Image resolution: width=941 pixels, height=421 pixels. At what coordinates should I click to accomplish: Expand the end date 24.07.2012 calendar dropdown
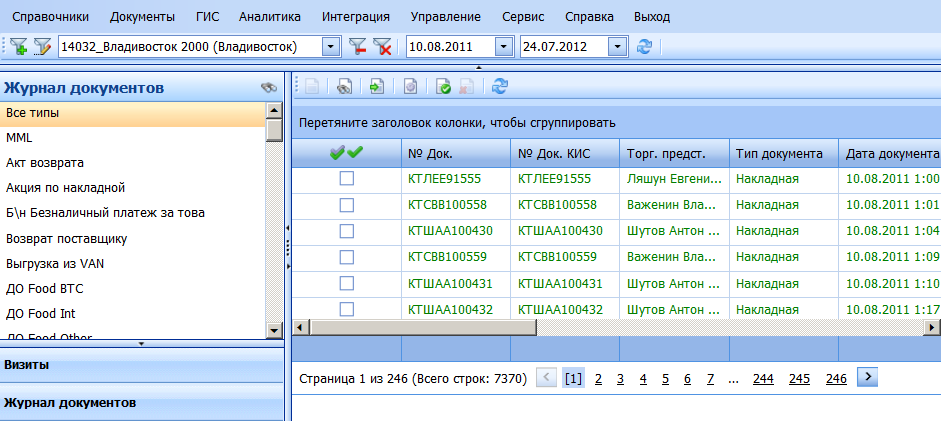point(617,46)
